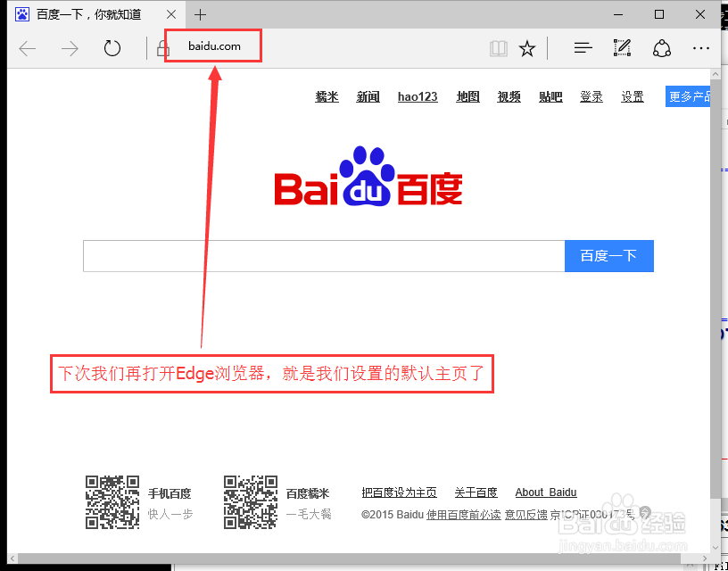Open the 关于百度 link
Image resolution: width=728 pixels, height=571 pixels.
[x=476, y=492]
